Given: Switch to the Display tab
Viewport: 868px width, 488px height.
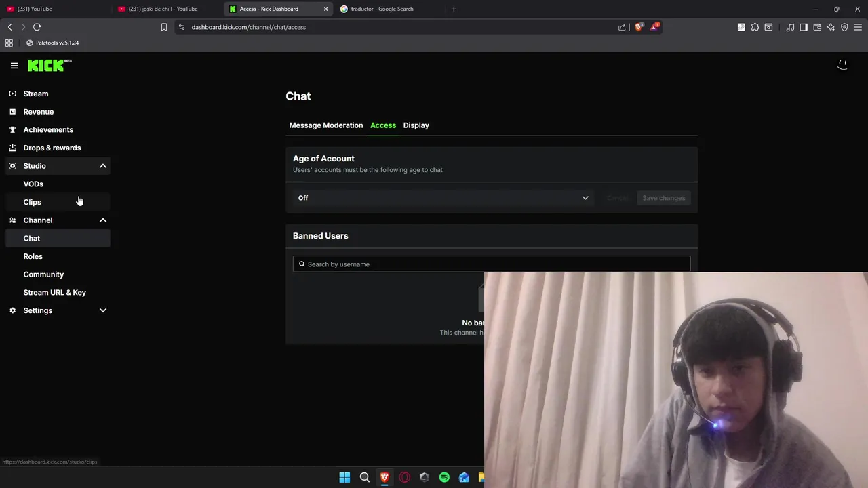Looking at the screenshot, I should (x=416, y=125).
